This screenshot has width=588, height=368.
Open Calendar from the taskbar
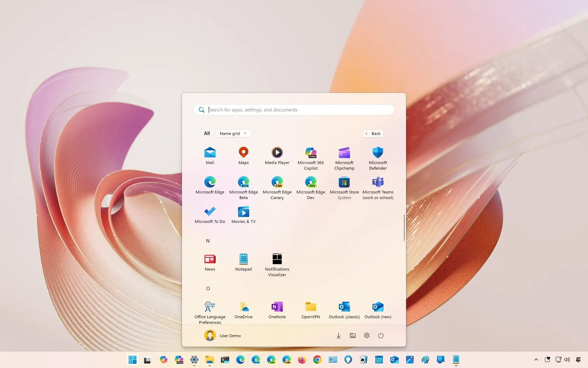click(x=379, y=360)
